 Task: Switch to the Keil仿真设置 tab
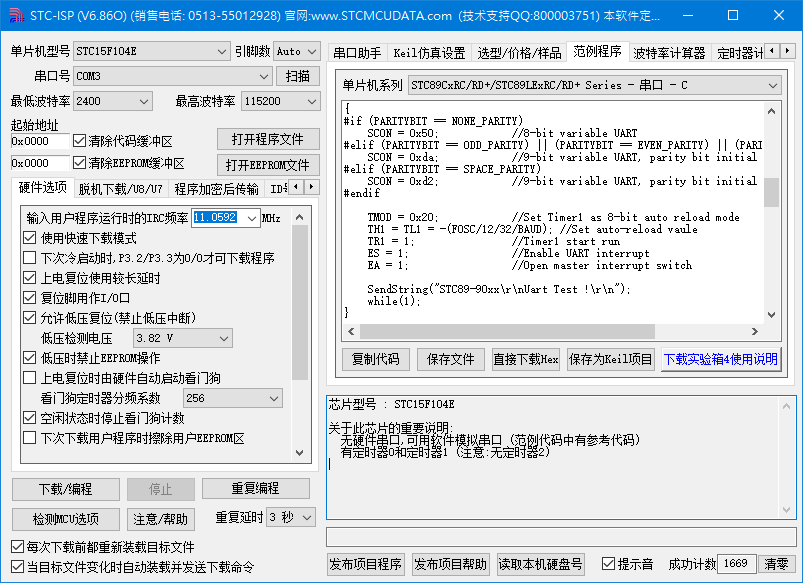tap(429, 53)
